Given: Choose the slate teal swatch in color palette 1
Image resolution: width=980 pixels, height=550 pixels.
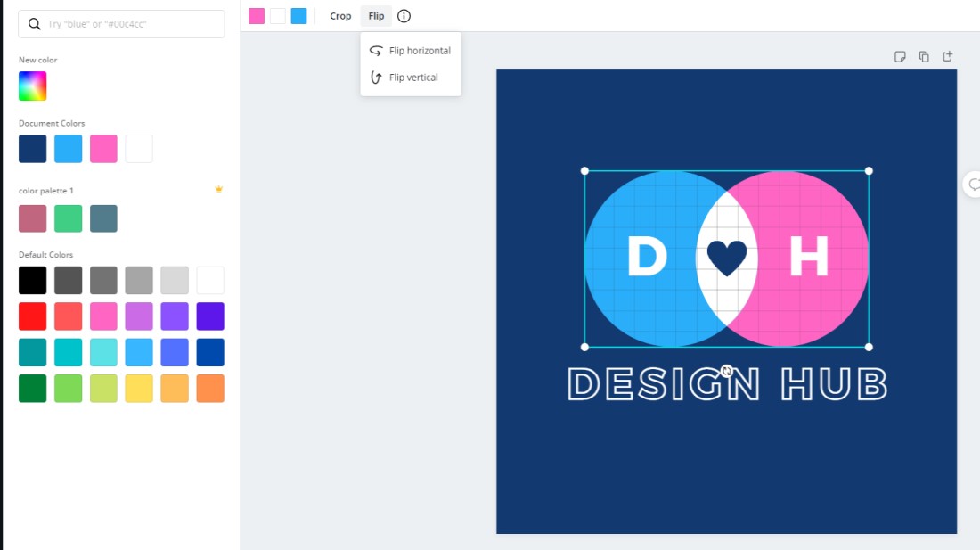Looking at the screenshot, I should point(103,218).
